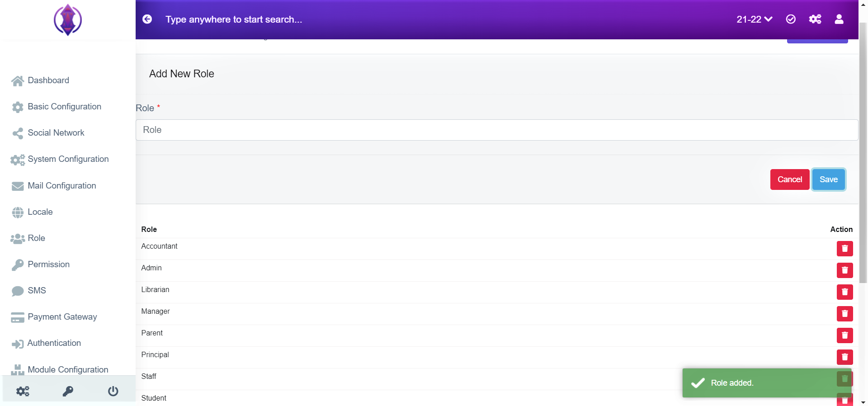Go to Social Network settings

56,133
